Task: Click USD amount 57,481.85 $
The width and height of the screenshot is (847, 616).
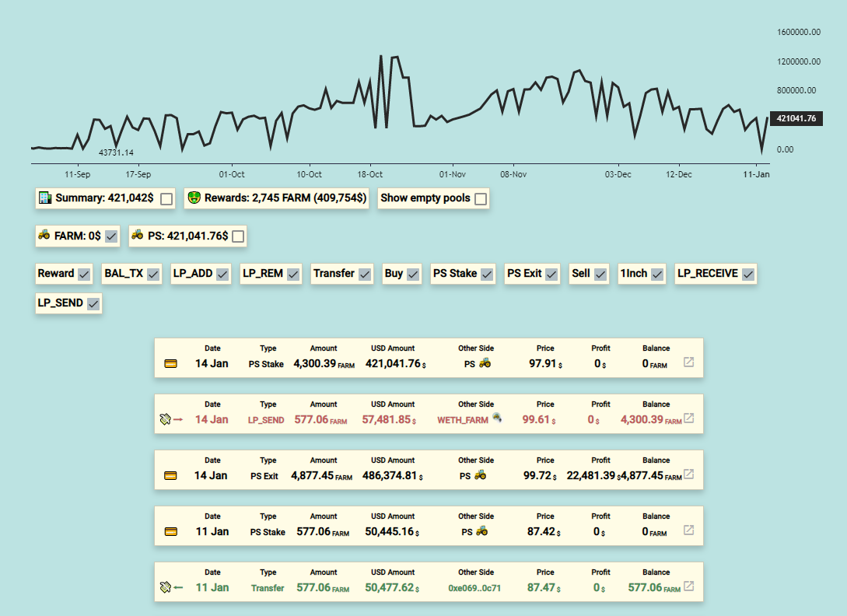Action: point(389,420)
